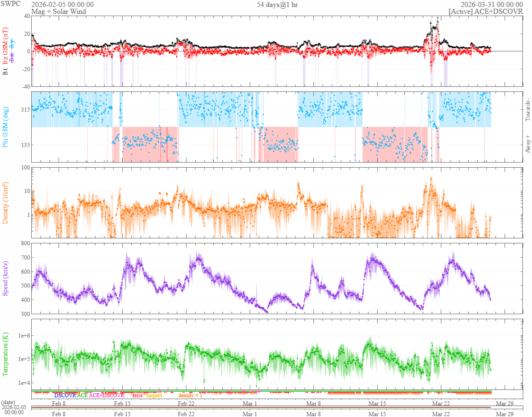This screenshot has height=417, width=532.
Task: Click the Speed (km/s) axis label
Action: pyautogui.click(x=6, y=278)
